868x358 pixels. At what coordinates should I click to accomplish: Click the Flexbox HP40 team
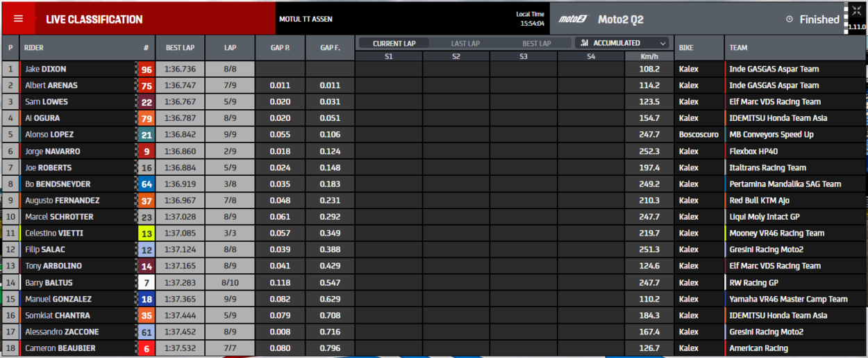tap(753, 151)
